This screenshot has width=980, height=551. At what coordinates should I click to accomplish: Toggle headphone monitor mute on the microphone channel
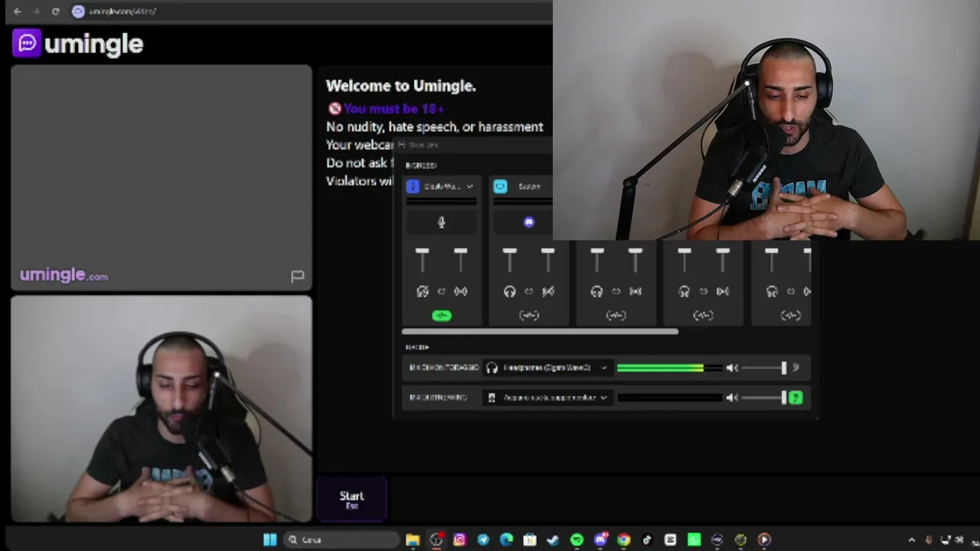point(422,291)
